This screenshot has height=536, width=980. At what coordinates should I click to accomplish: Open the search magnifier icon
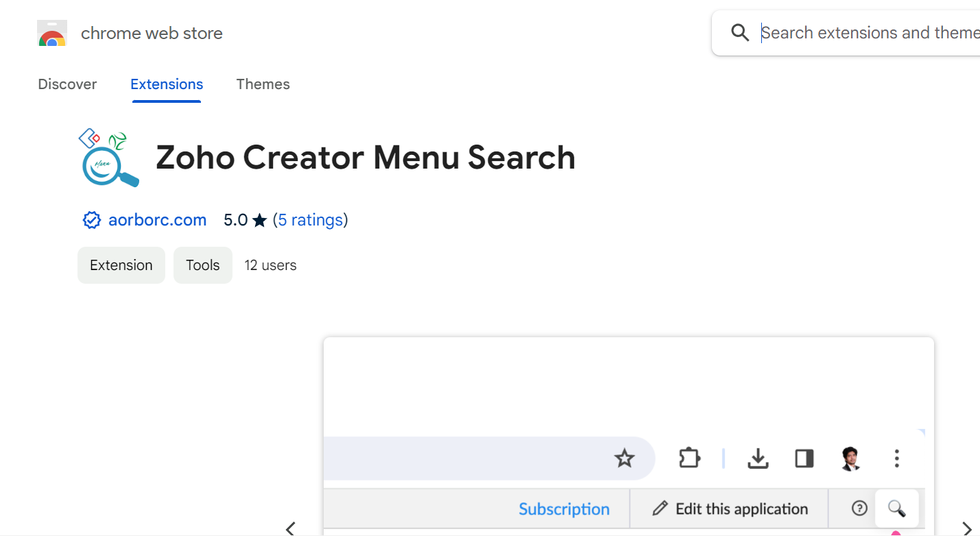[x=896, y=509]
